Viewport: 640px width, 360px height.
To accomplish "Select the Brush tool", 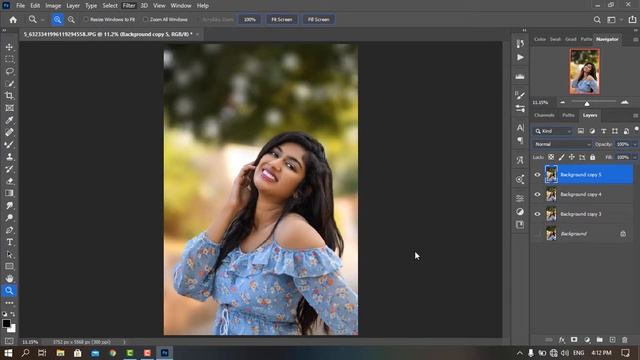I will [x=9, y=144].
